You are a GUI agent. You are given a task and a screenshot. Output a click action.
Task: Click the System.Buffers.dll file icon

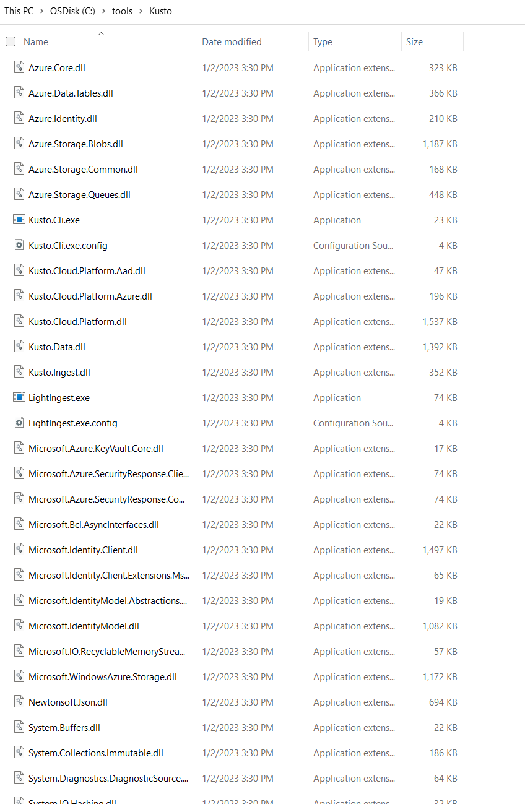pos(19,727)
